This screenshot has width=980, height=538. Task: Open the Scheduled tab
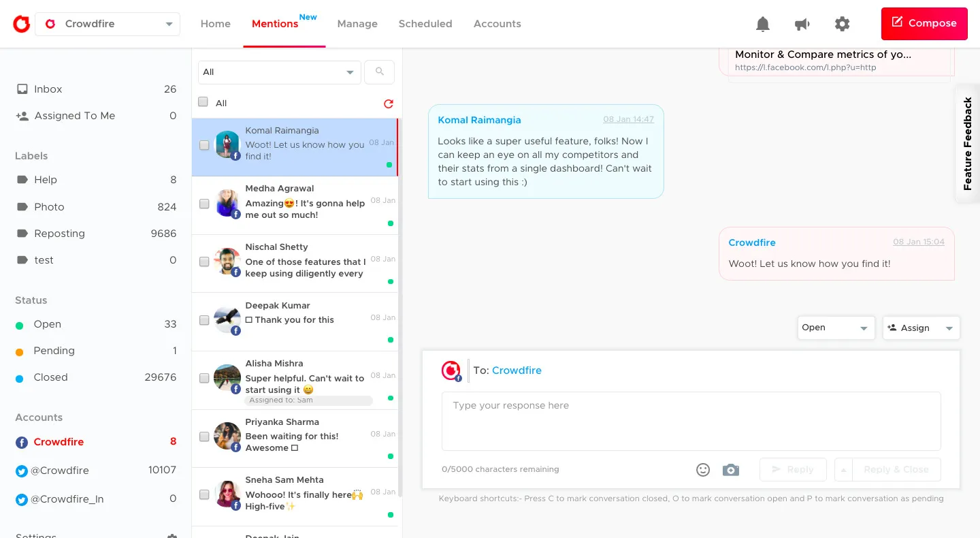[x=425, y=24]
